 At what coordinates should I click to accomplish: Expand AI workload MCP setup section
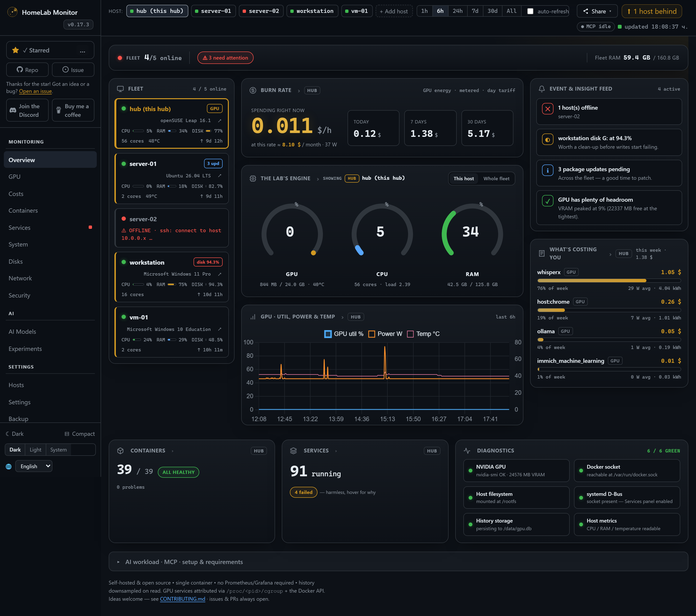[398, 562]
